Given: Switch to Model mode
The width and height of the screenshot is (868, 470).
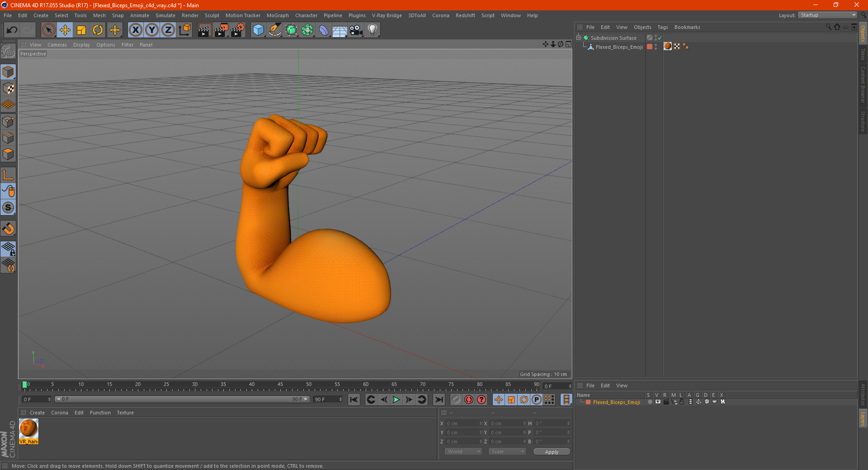Looking at the screenshot, I should tap(8, 72).
